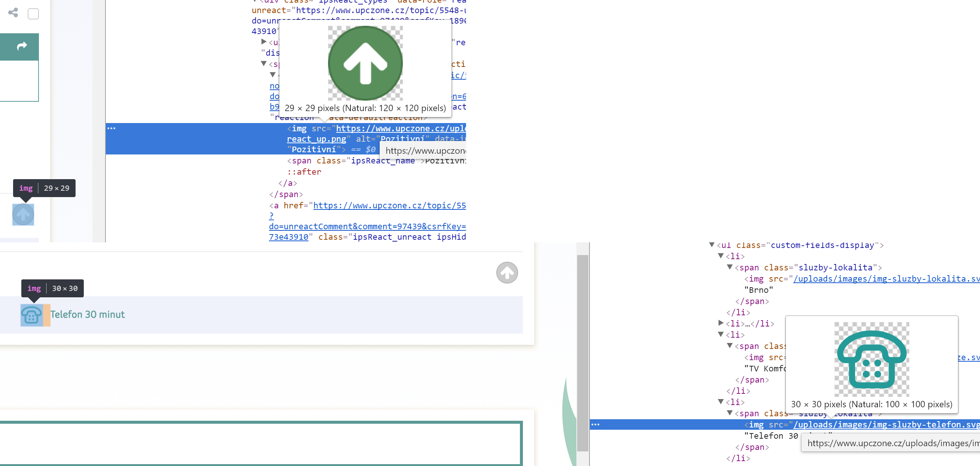Screen dimensions: 980x466
Task: Click the share icon
Action: 13,13
